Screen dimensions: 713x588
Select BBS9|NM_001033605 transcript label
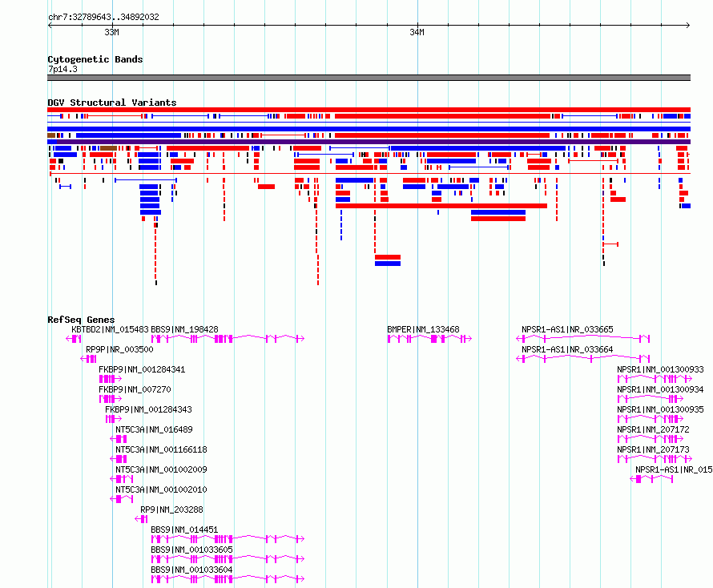191,550
